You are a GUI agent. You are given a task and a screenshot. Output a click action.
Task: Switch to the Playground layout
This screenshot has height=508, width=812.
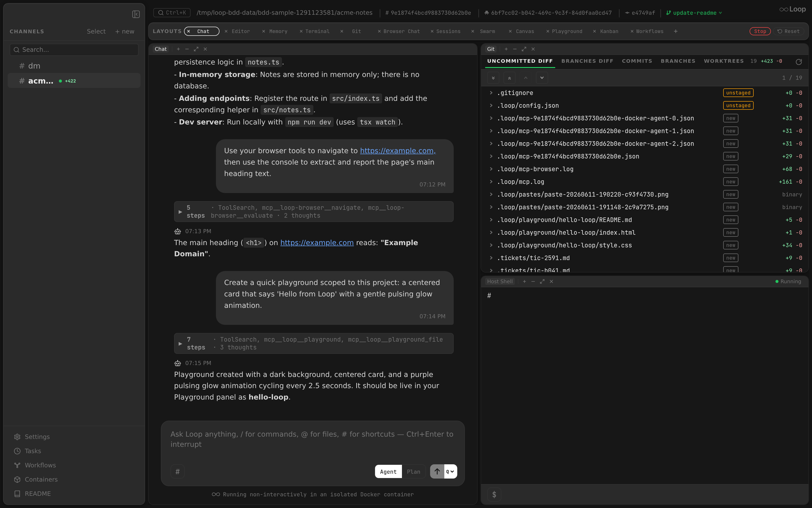click(x=567, y=31)
